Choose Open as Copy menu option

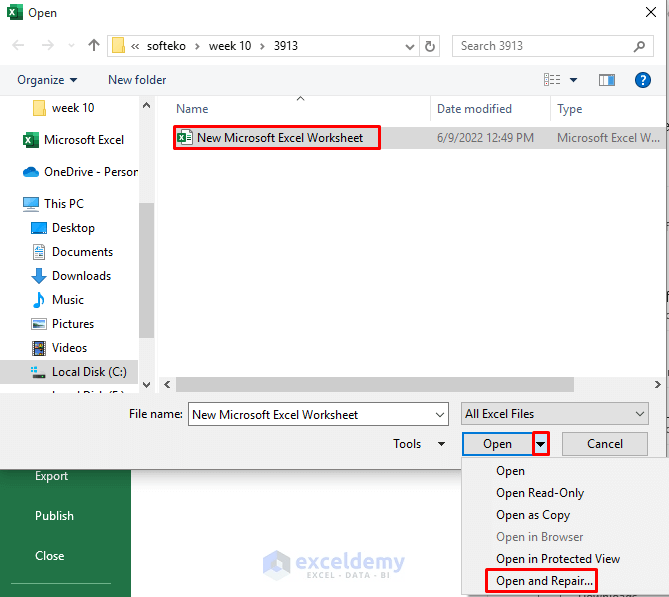(533, 515)
